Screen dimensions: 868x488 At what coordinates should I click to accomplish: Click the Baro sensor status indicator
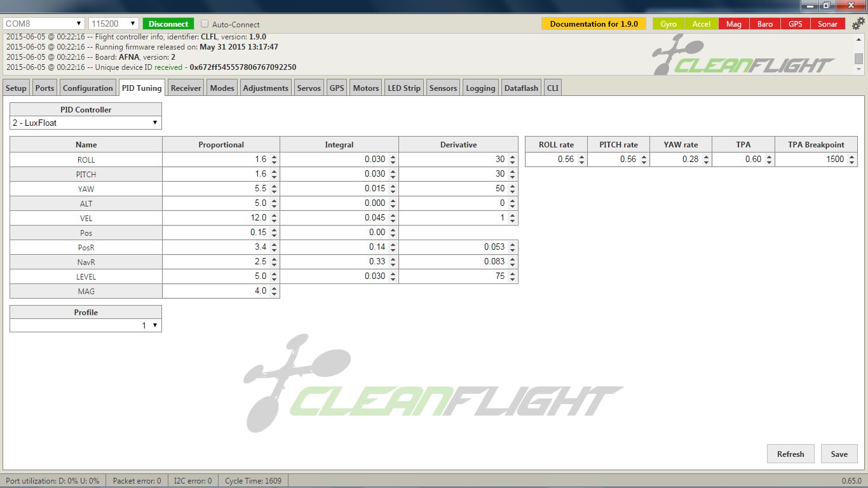[765, 24]
